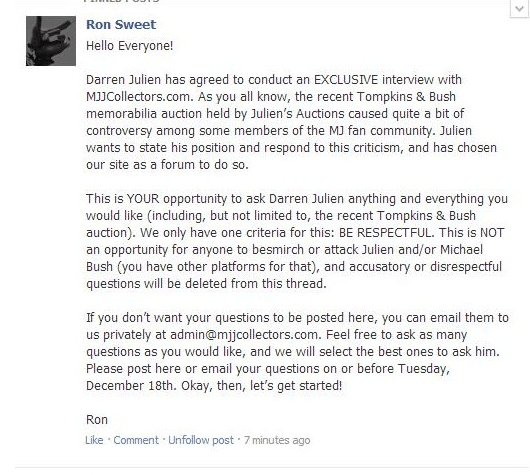Image resolution: width=530 pixels, height=475 pixels.
Task: Click the 'BE RESPECTFUL' phrase
Action: 385,233
